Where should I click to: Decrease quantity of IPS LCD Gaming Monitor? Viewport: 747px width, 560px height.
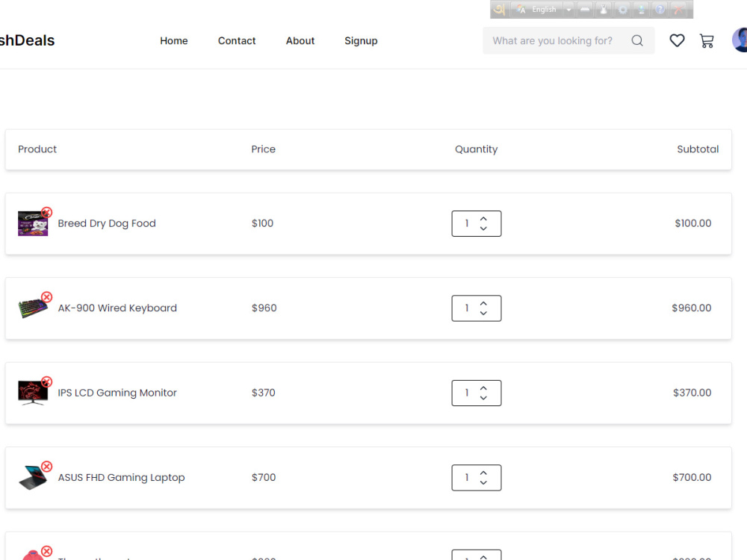tap(483, 398)
